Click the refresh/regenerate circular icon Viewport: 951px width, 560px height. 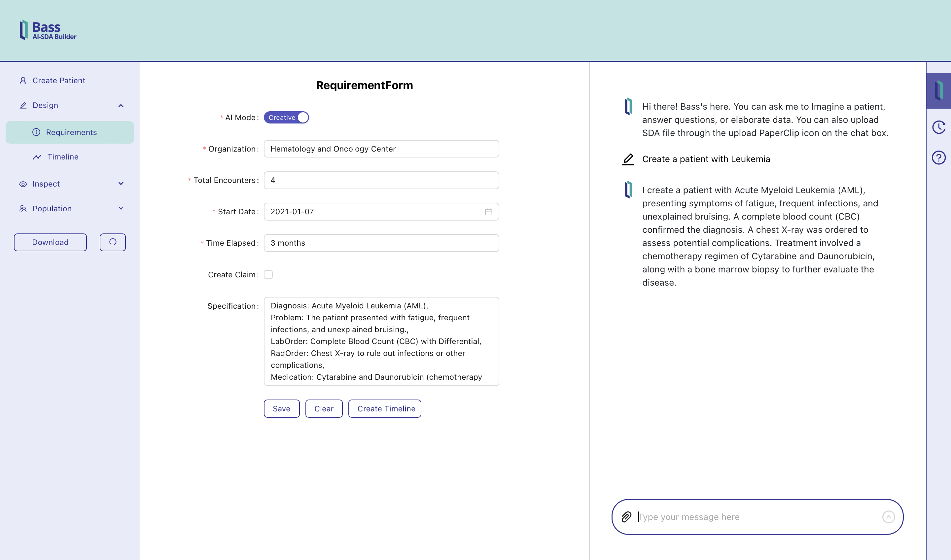tap(112, 242)
